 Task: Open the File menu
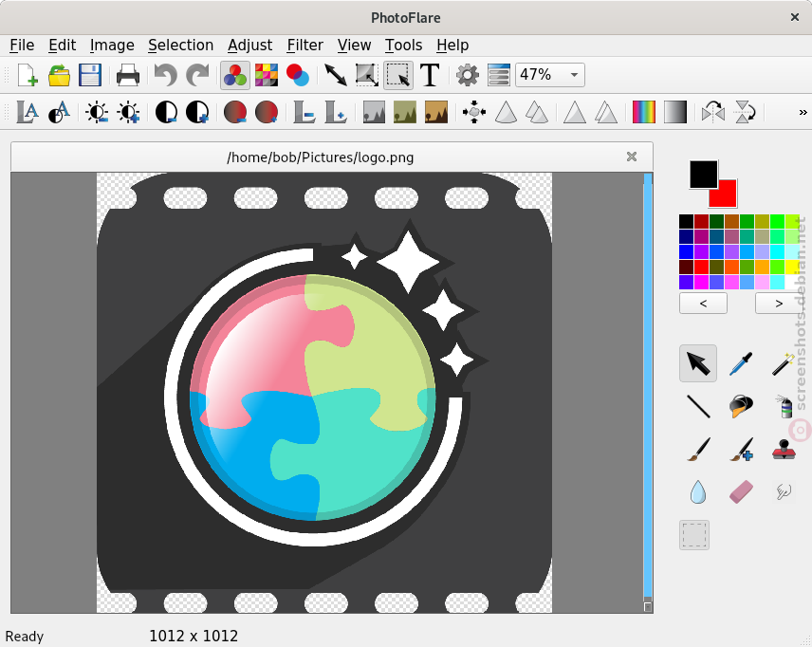pyautogui.click(x=22, y=46)
